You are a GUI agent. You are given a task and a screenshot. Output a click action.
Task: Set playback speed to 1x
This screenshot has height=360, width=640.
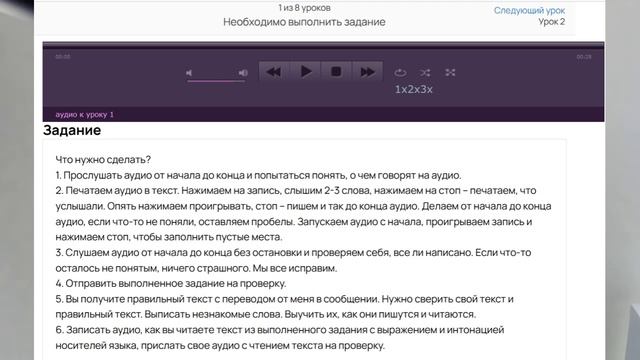(401, 89)
